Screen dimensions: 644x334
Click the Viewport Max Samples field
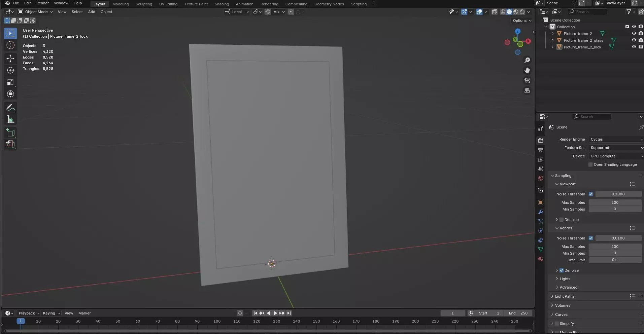pos(615,202)
